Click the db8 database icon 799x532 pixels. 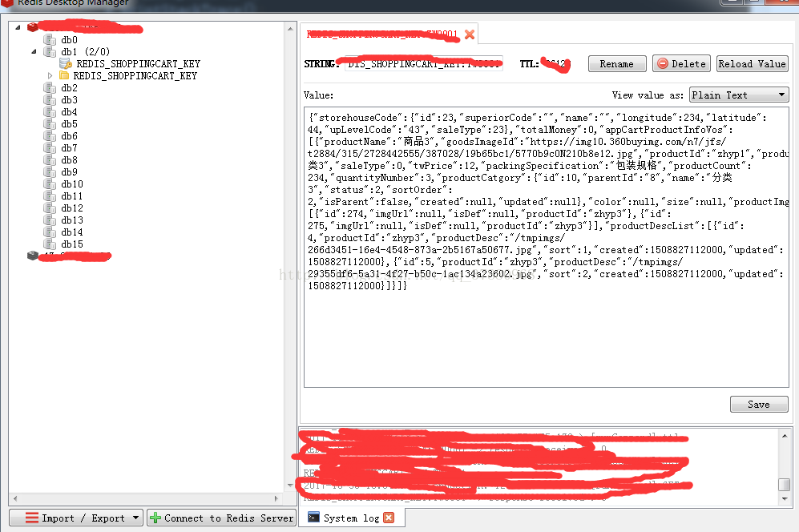(50, 160)
